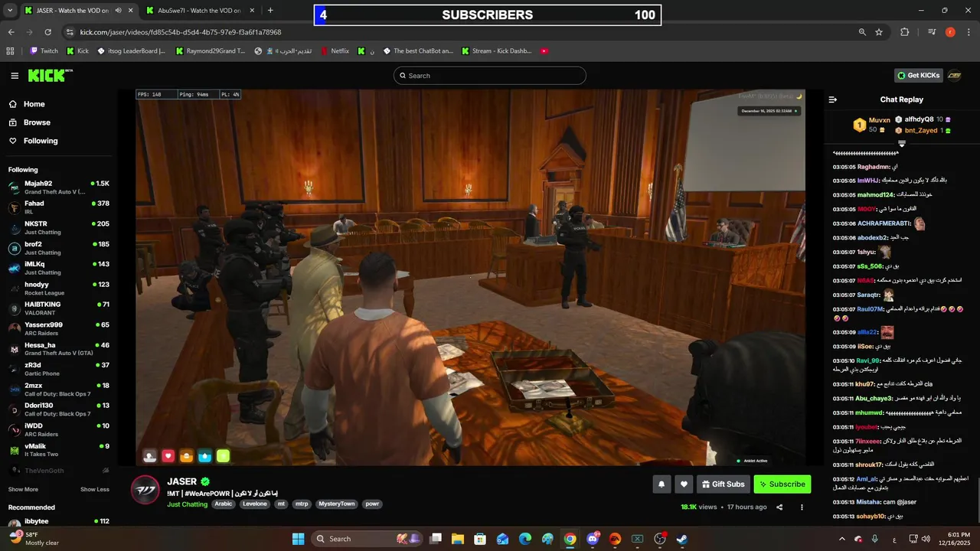The width and height of the screenshot is (980, 551).
Task: Open Home in the Kick sidebar
Action: (34, 104)
